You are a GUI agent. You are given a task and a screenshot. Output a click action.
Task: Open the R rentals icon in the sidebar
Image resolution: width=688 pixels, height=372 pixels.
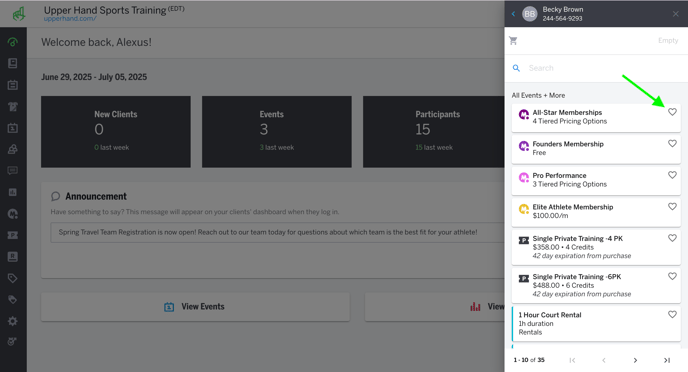pyautogui.click(x=13, y=257)
